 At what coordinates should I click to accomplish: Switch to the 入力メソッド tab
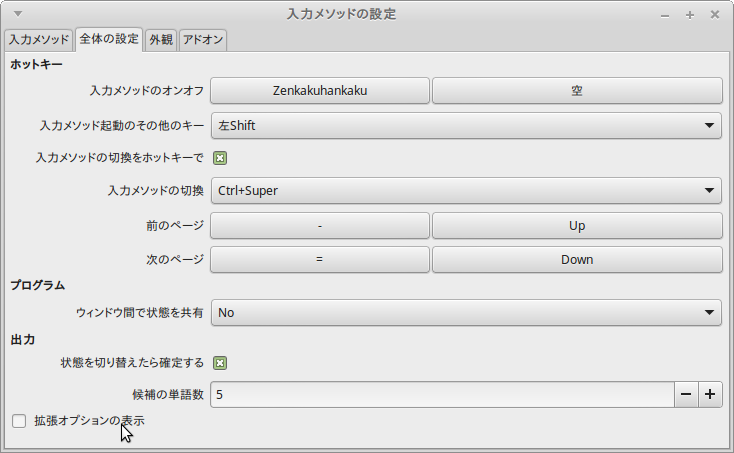(39, 40)
